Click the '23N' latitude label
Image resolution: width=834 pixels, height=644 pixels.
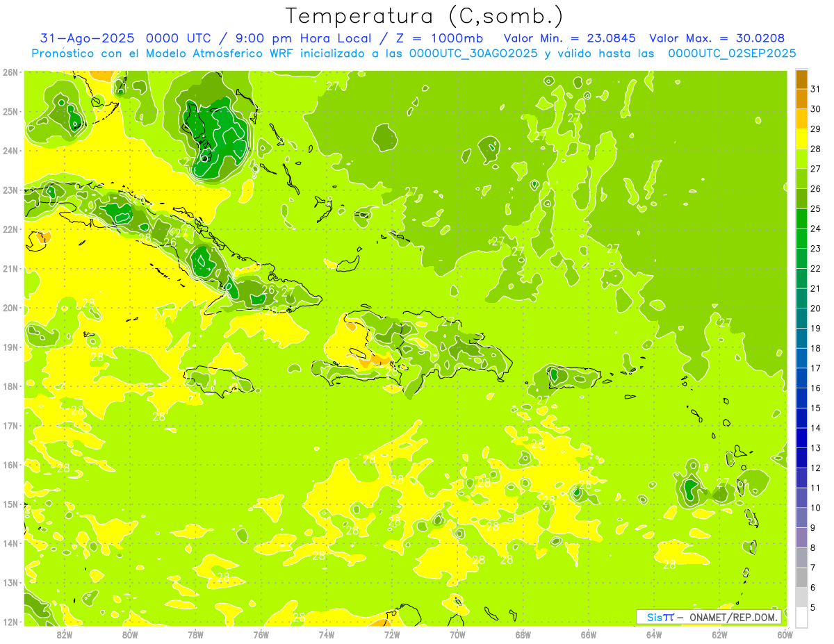(x=10, y=190)
